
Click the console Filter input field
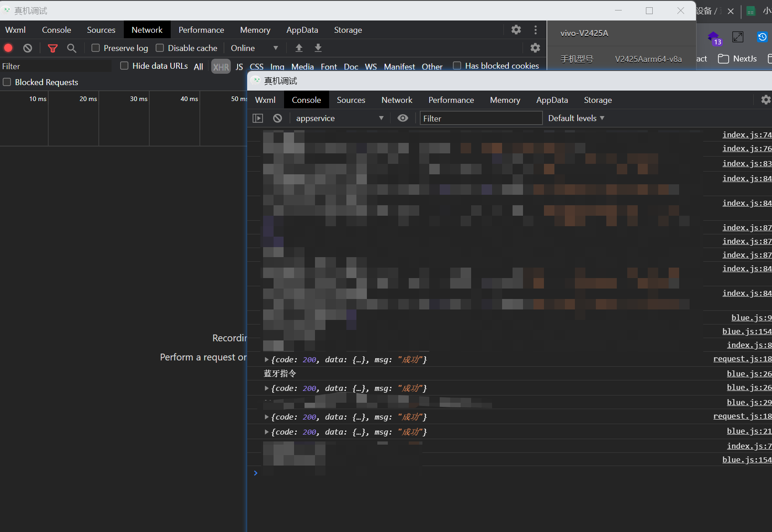pos(481,118)
